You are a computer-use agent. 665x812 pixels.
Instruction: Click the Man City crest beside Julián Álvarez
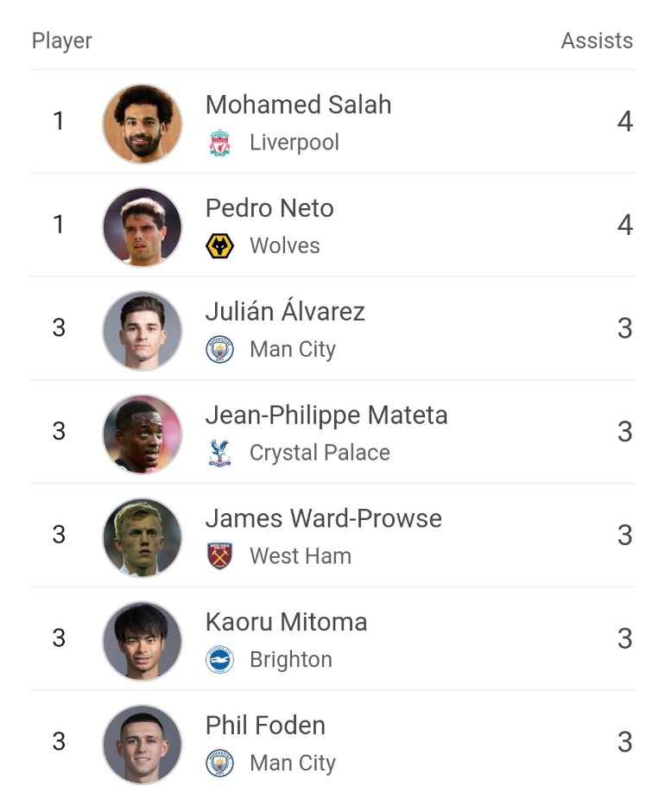(x=219, y=350)
